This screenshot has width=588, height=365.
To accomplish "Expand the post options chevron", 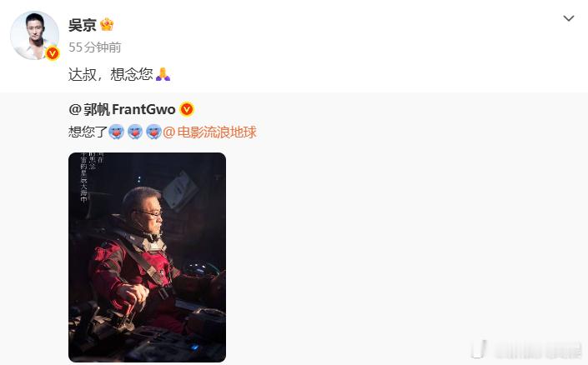I will pyautogui.click(x=569, y=18).
